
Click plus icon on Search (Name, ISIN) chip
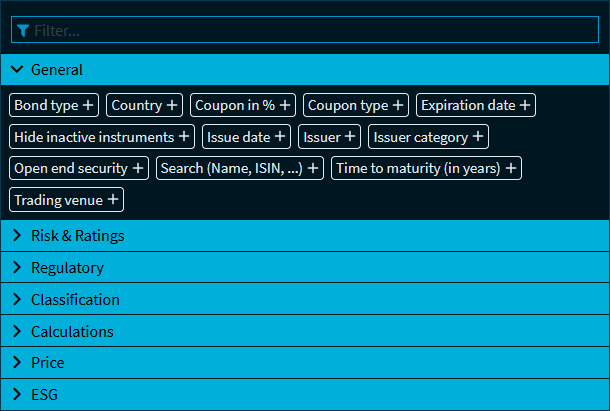point(313,168)
